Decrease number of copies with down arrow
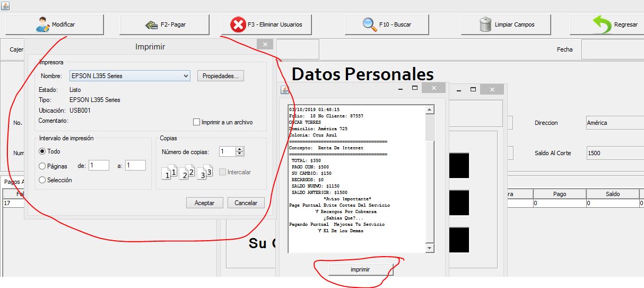 point(240,154)
